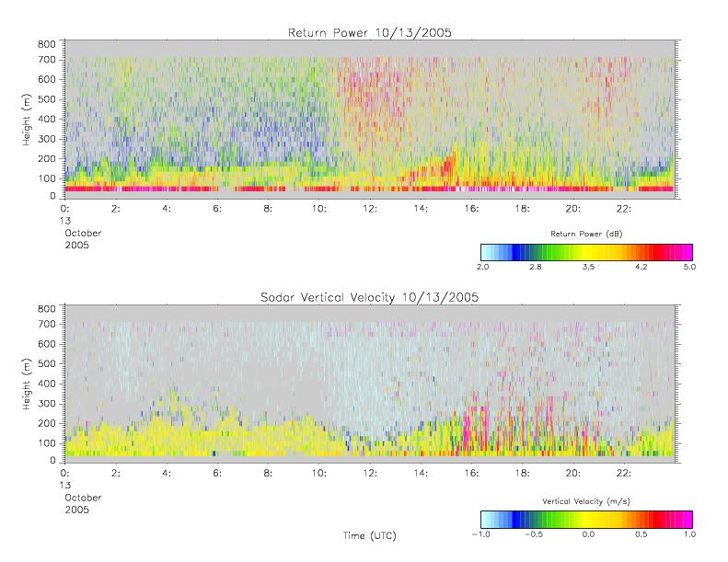Click the Sodar Vertical Velocity data plot area

[370, 384]
